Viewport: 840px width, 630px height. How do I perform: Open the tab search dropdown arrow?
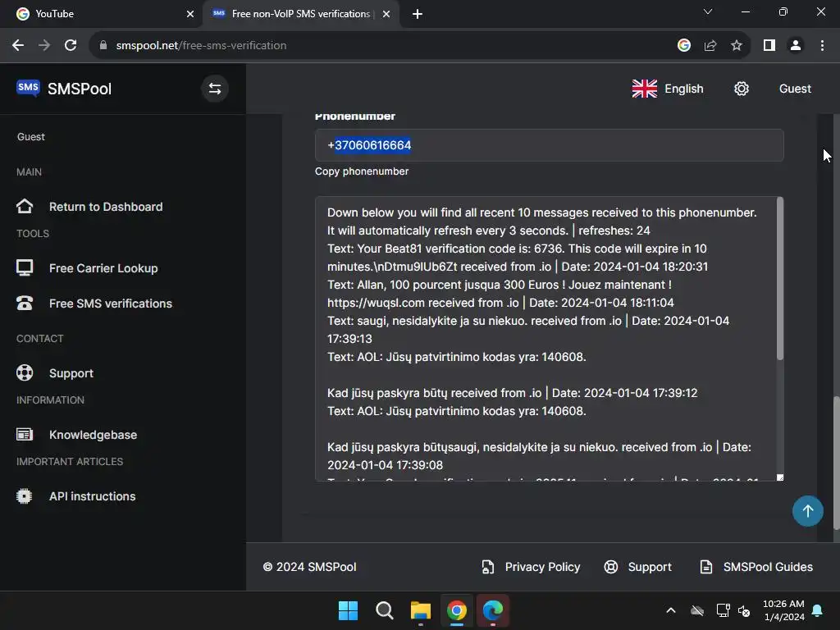point(708,11)
